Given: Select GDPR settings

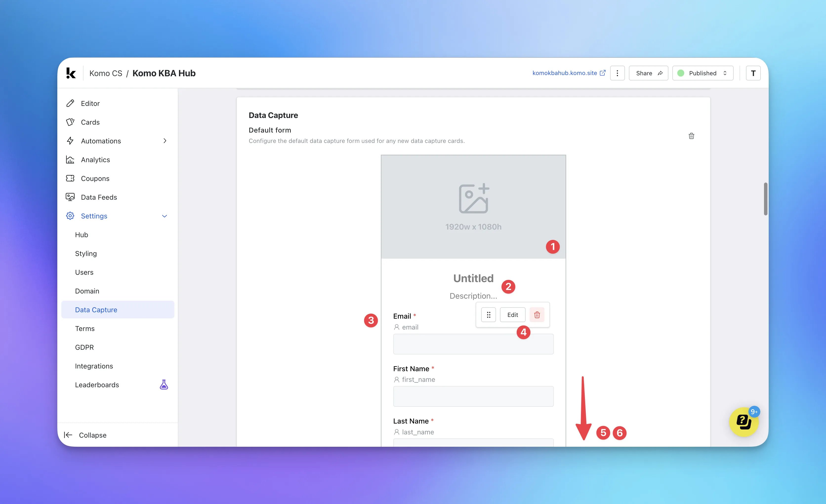Looking at the screenshot, I should pyautogui.click(x=117, y=347).
